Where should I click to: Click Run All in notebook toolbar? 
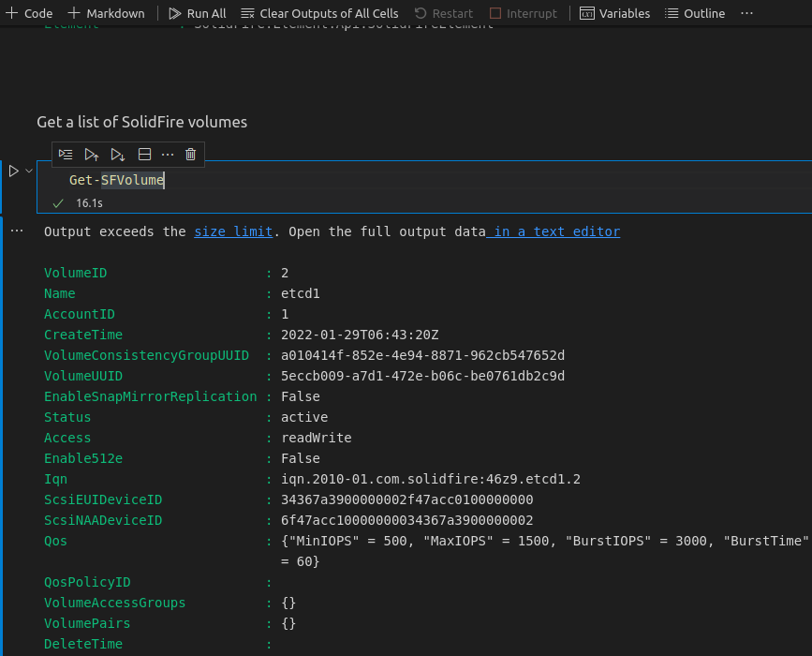[x=198, y=13]
